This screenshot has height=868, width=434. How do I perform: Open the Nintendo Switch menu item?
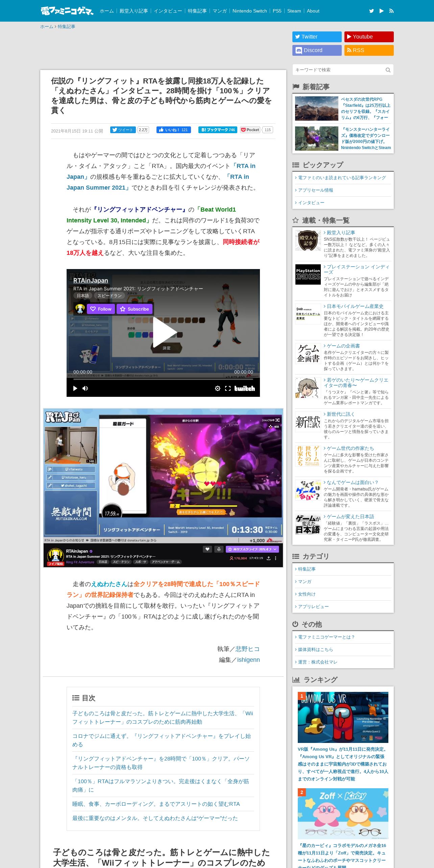coord(250,11)
